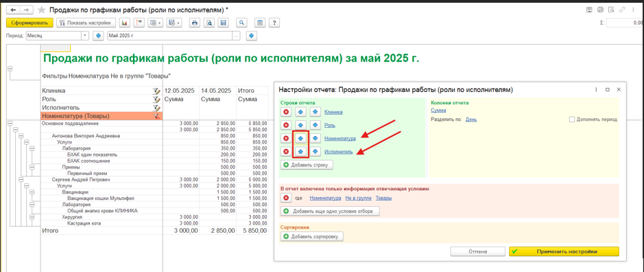644x272 pixels.
Task: Open print preview from the report toolbar
Action: tap(209, 23)
